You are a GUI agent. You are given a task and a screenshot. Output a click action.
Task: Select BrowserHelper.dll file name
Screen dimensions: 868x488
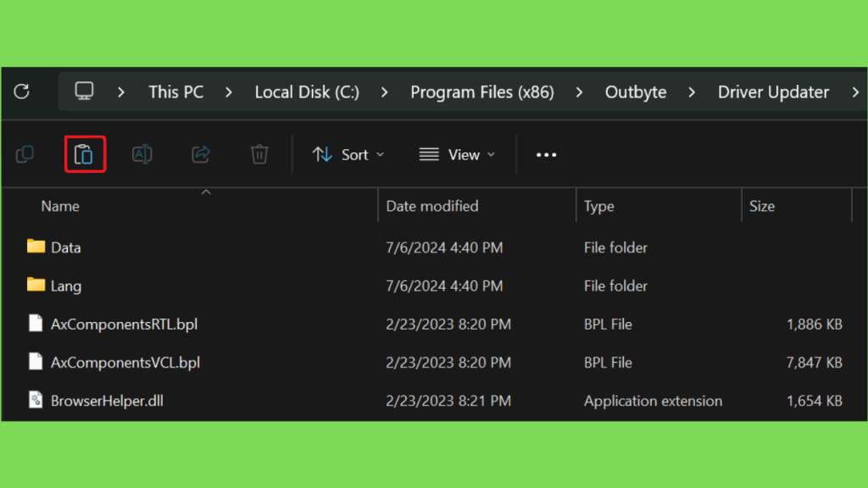tap(107, 401)
